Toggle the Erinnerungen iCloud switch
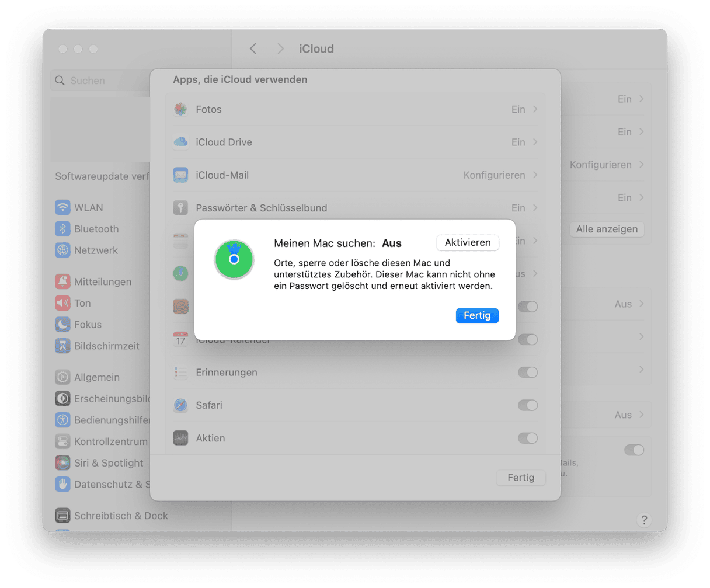 point(528,373)
